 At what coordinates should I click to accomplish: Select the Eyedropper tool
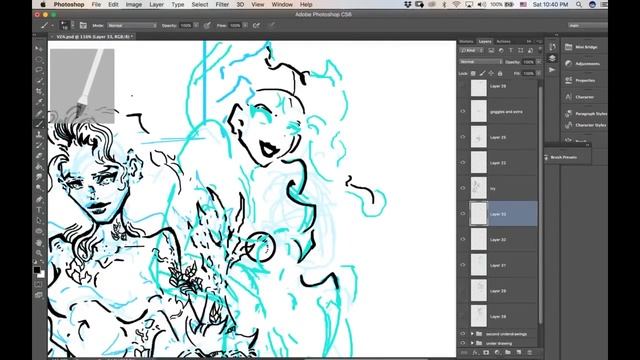pyautogui.click(x=39, y=102)
